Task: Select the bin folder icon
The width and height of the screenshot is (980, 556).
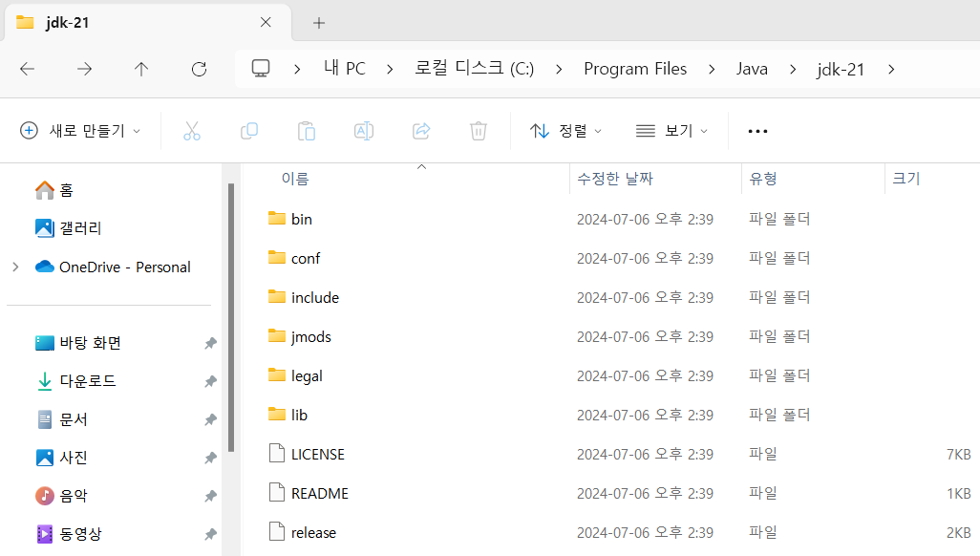Action: [277, 218]
